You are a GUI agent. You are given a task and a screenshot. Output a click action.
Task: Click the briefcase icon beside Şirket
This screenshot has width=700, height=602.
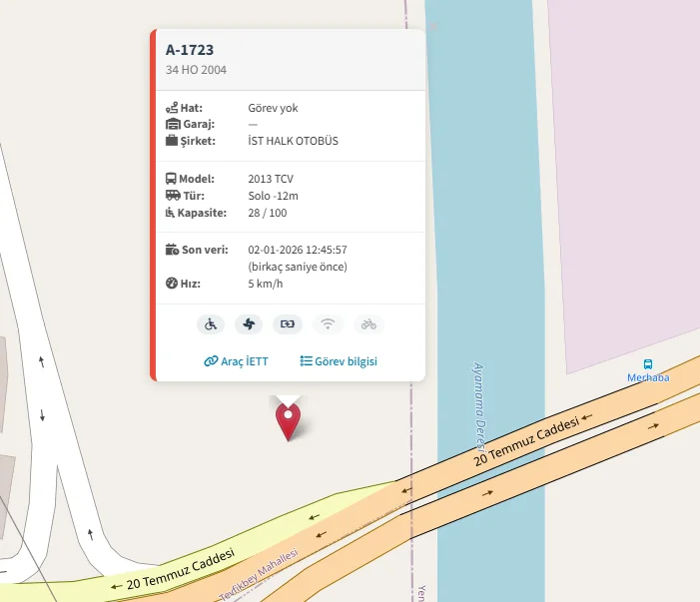coord(172,141)
